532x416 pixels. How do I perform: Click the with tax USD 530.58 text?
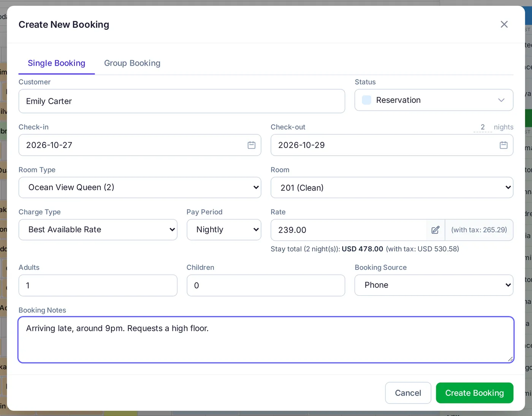pos(423,249)
